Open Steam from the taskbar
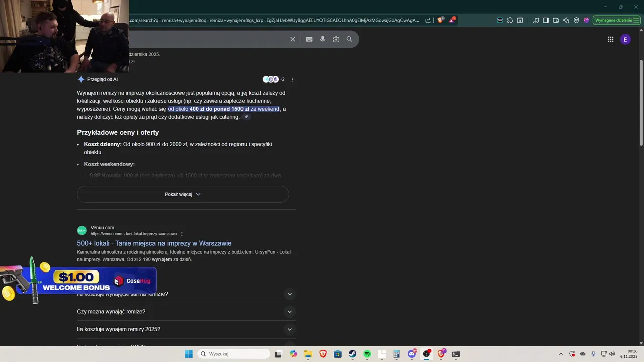 click(353, 354)
